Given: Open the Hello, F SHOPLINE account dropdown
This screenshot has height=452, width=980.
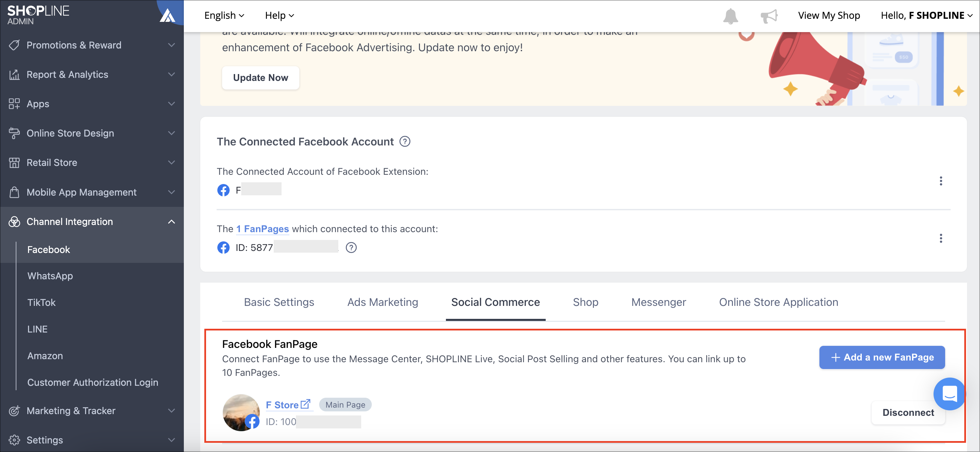Looking at the screenshot, I should [x=926, y=16].
